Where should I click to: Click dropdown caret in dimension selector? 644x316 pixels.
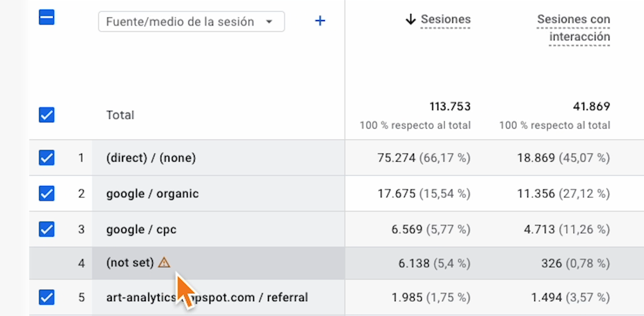269,22
